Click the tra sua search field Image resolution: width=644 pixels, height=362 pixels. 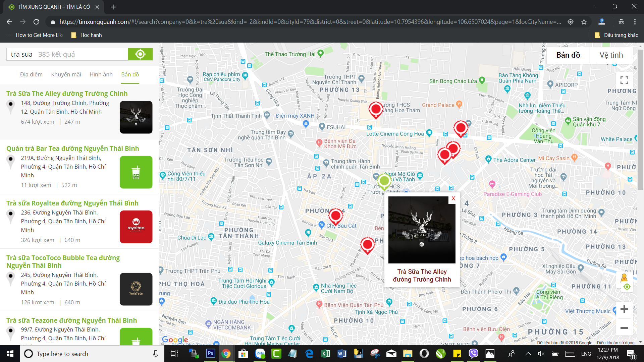(x=67, y=54)
